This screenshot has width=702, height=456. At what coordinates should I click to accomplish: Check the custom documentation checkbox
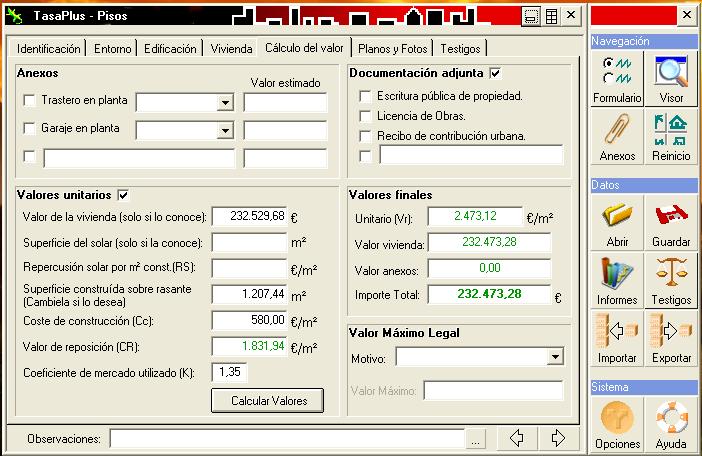(x=365, y=156)
